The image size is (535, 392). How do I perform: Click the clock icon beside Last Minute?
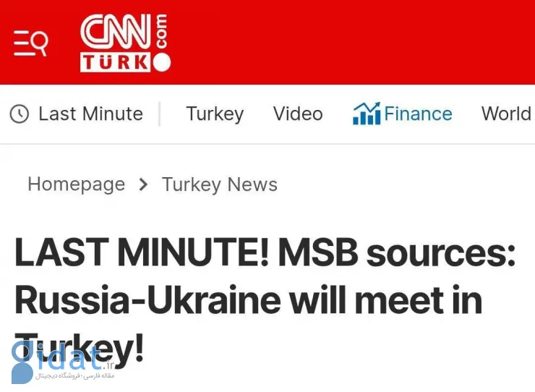(20, 114)
